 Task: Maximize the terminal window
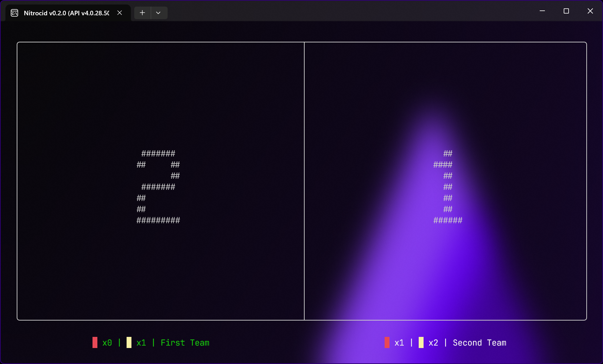[566, 11]
